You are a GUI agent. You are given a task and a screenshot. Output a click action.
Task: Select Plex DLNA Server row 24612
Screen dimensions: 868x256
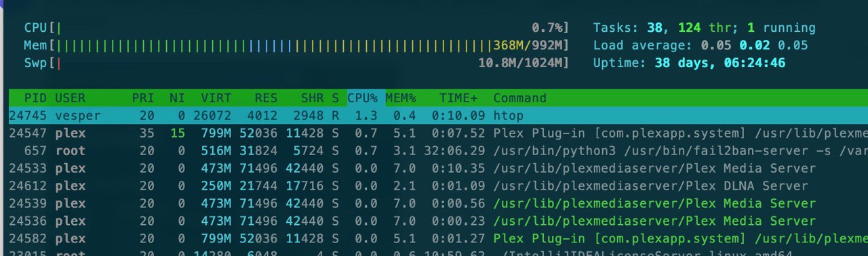pos(438,186)
